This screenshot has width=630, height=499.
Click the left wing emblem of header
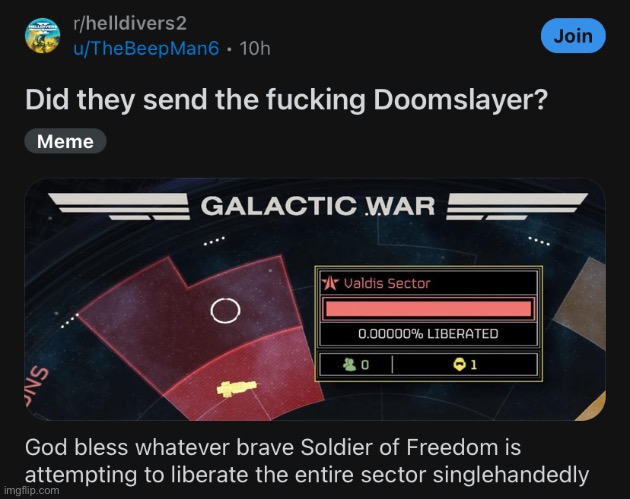click(119, 206)
